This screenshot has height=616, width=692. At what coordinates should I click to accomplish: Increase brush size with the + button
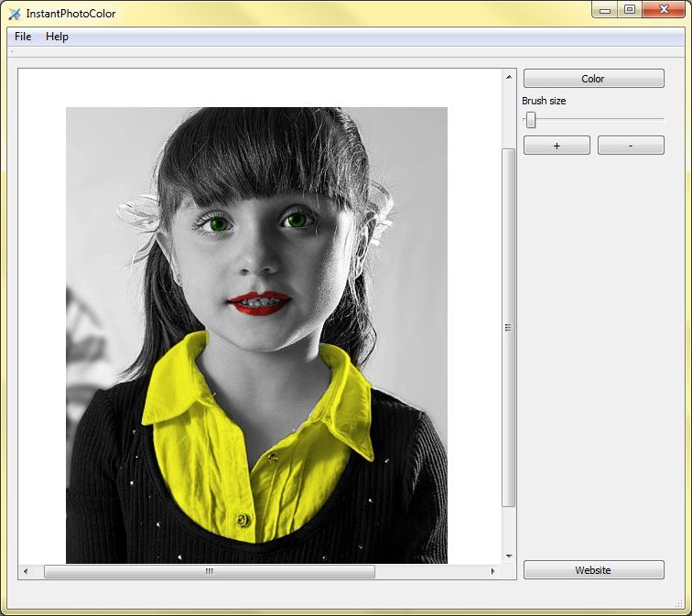tap(557, 146)
